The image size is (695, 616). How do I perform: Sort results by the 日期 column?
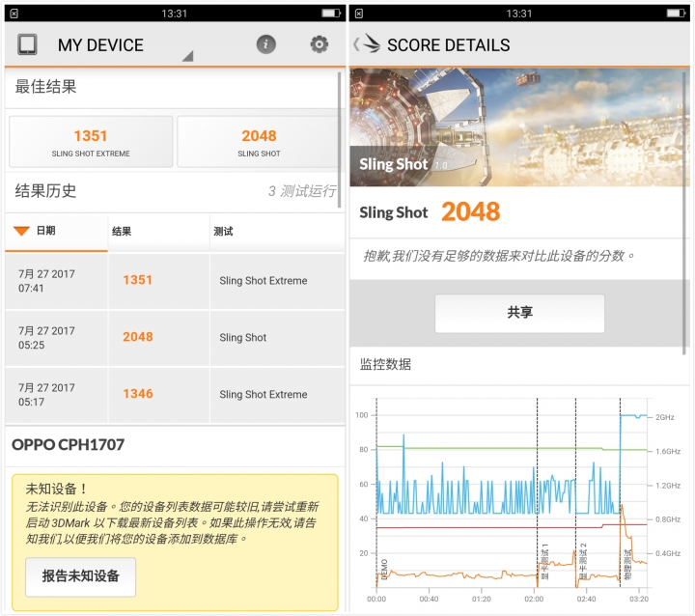click(x=56, y=231)
